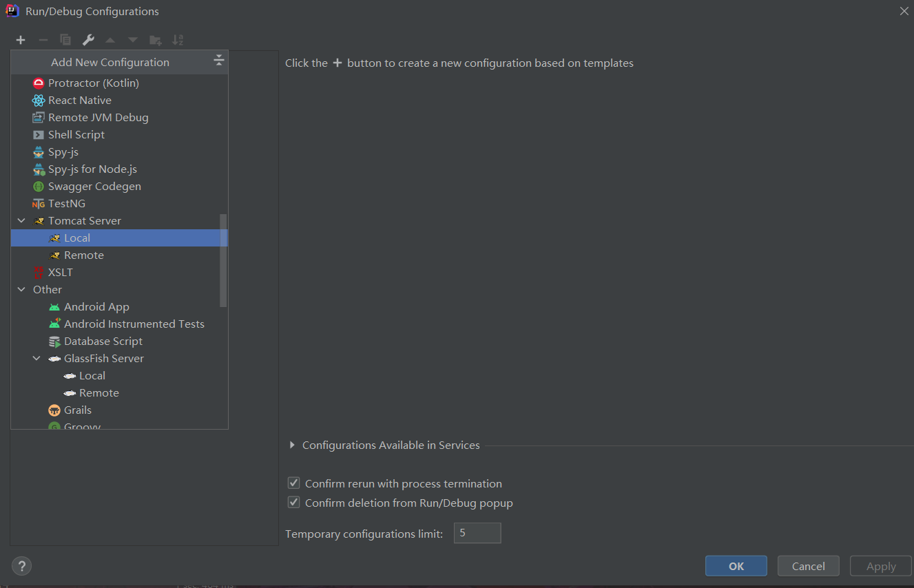Select the Android App configuration type
914x588 pixels.
(x=119, y=306)
